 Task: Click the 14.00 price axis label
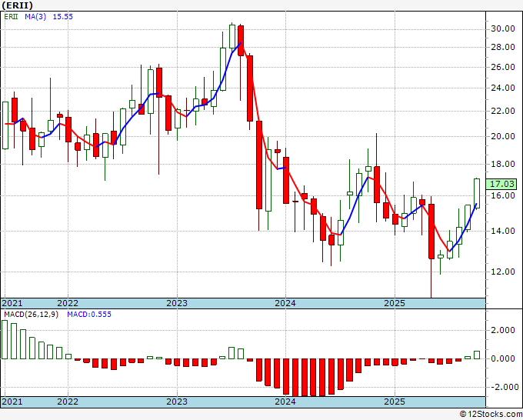(503, 231)
